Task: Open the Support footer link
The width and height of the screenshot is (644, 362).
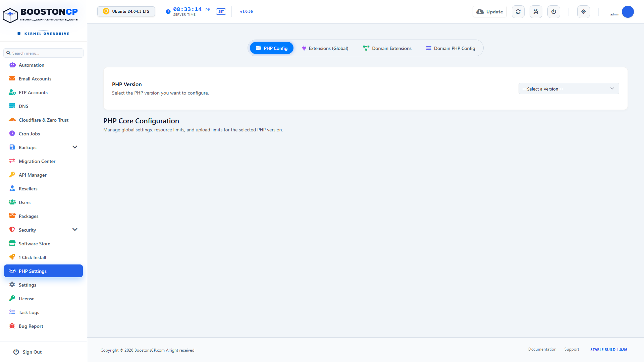Action: 572,349
